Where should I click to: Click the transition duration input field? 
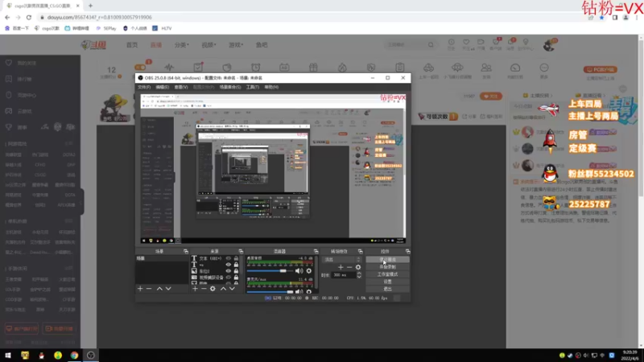(344, 275)
